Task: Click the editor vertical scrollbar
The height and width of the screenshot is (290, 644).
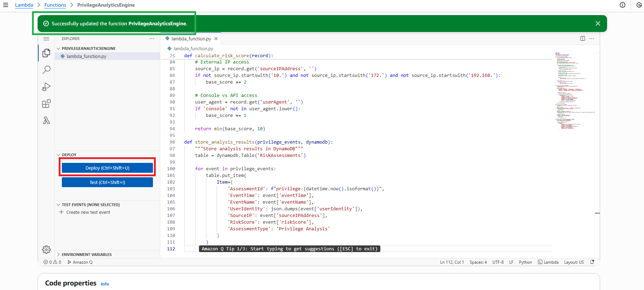Action: tap(597, 154)
